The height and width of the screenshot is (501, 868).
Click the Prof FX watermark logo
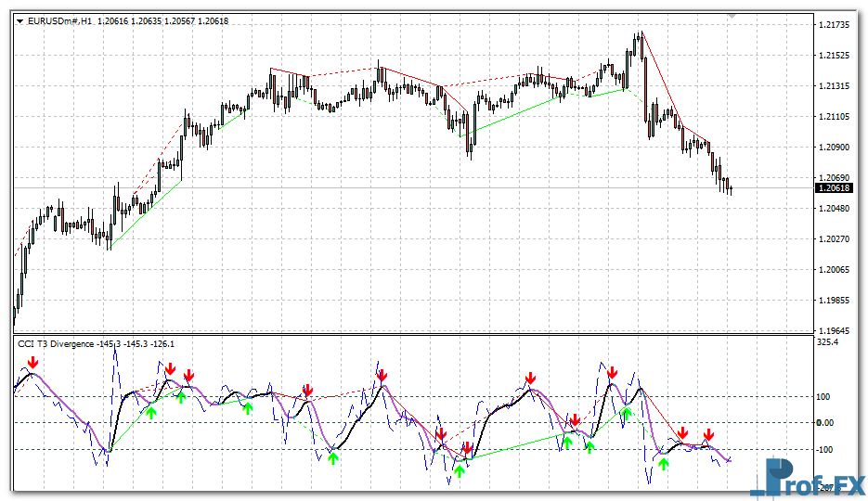(x=806, y=478)
